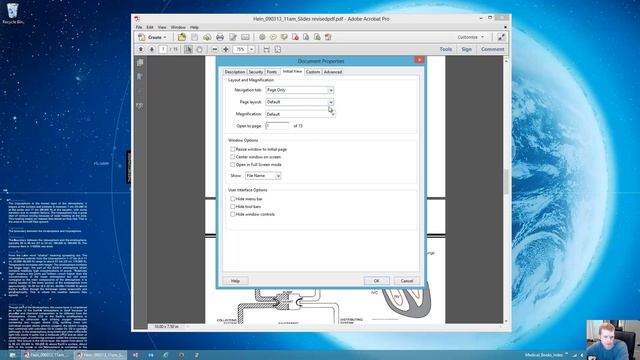Image resolution: width=640 pixels, height=360 pixels.
Task: Open the page thumbnails side panel
Action: tap(140, 62)
